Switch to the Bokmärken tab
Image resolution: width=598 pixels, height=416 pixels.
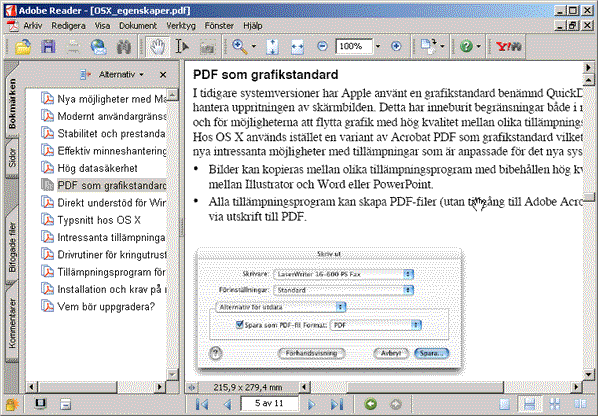[12, 104]
